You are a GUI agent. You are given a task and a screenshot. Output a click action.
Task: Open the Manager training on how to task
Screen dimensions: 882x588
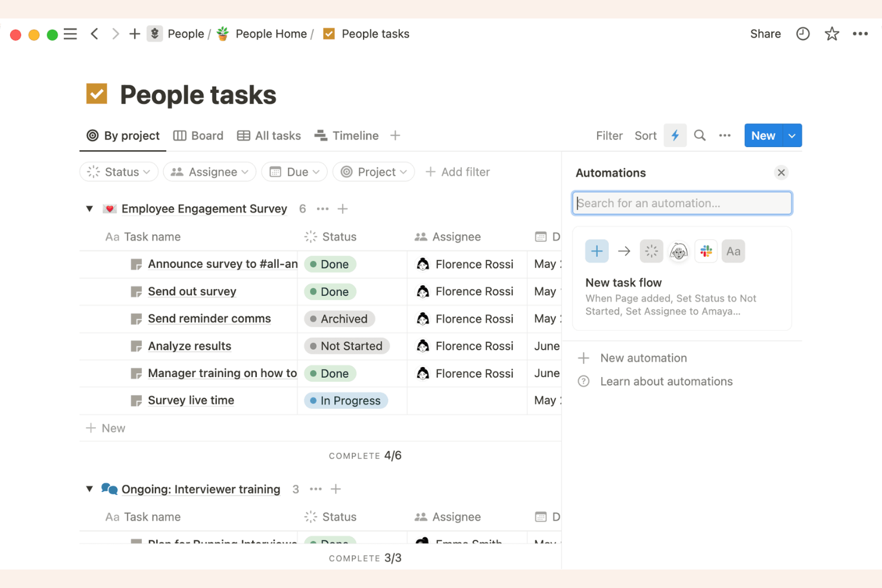pyautogui.click(x=222, y=374)
